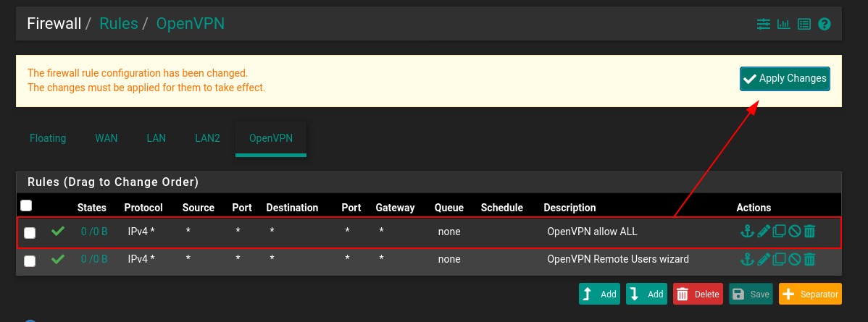Screen dimensions: 868x322
Task: Click the Gateway column header
Action: tap(396, 208)
